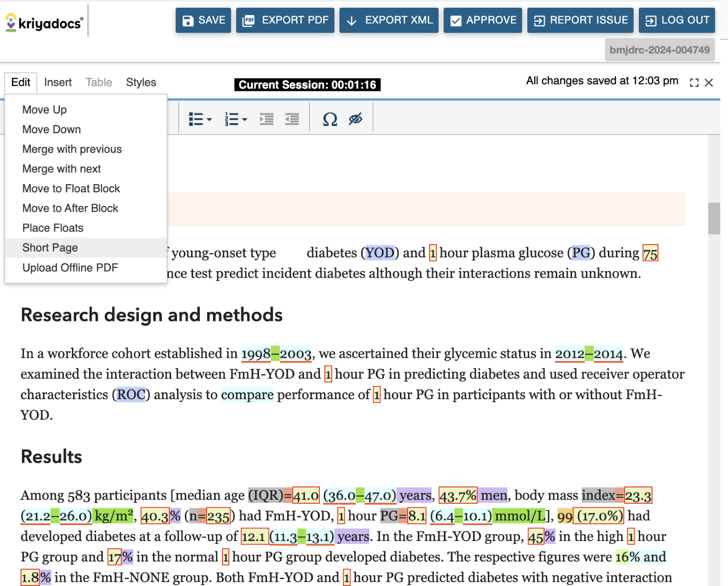Select Move to Float Block
Image resolution: width=728 pixels, height=586 pixels.
86,189
